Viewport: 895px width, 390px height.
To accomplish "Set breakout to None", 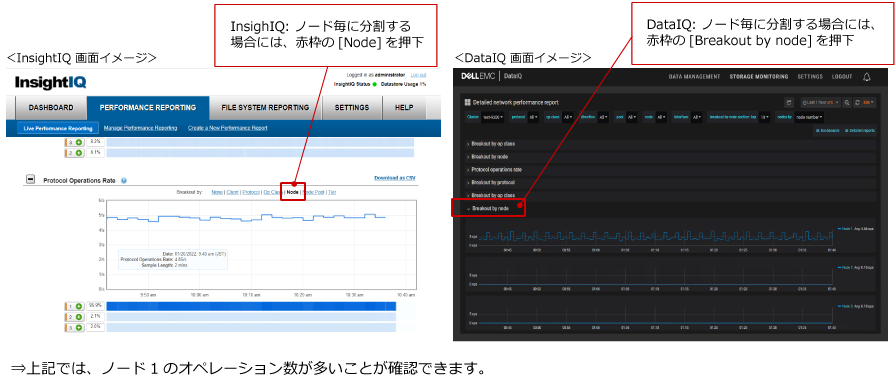I will click(217, 192).
